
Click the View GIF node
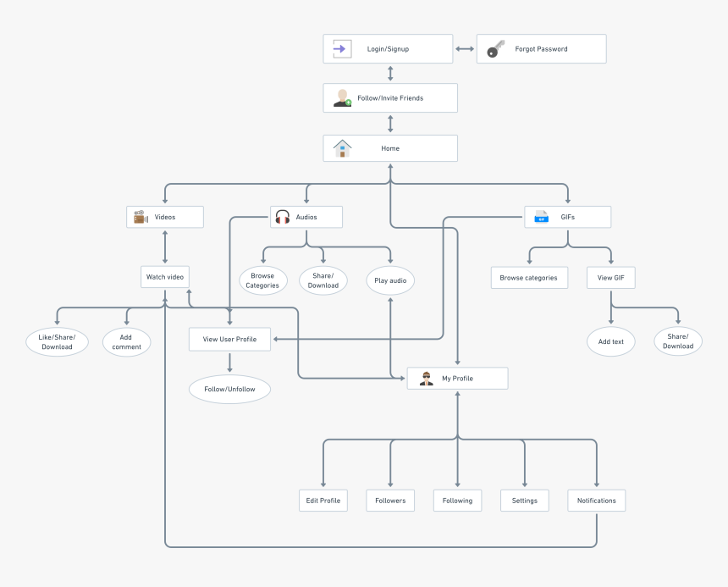[x=610, y=277]
